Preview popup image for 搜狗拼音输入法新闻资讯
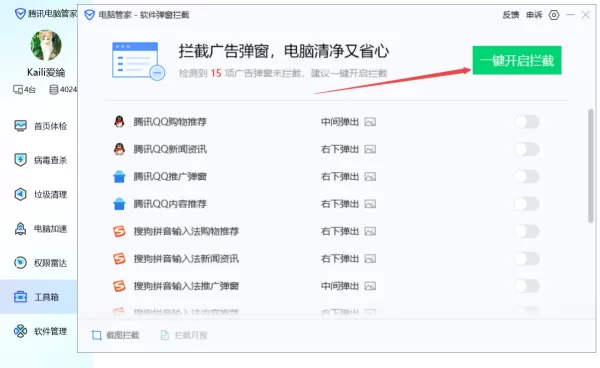Screen dimensions: 600x368 pos(370,259)
